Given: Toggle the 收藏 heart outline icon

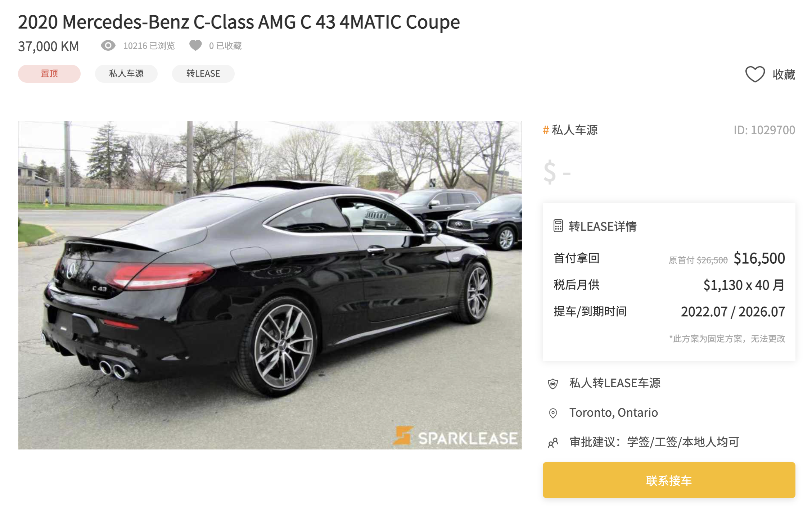Looking at the screenshot, I should pos(755,74).
